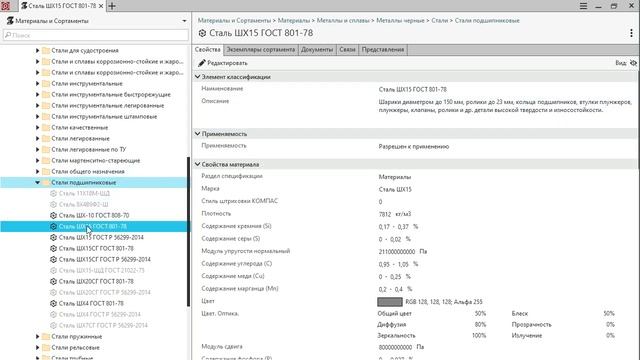Viewport: 640px width, 360px height.
Task: Click into the Поиск search field
Action: click(x=96, y=35)
